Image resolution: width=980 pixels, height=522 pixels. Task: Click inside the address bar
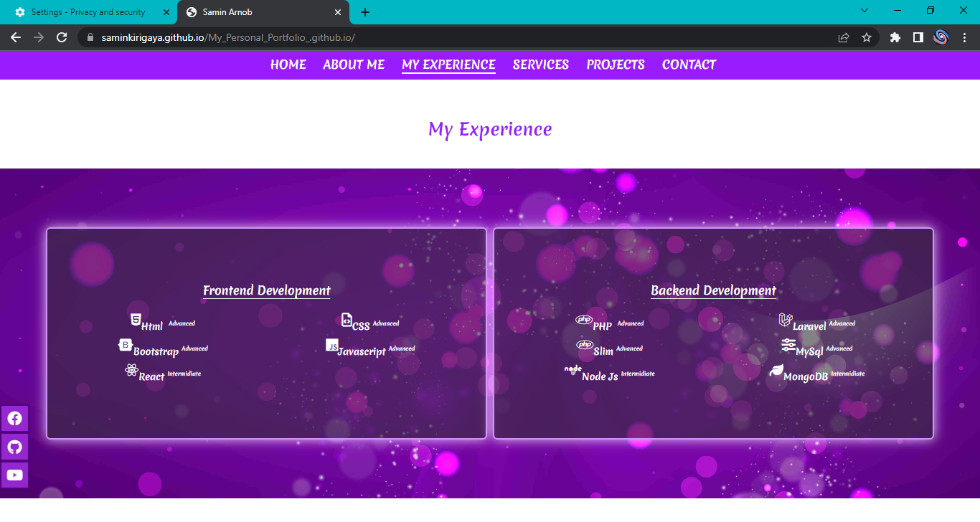287,37
